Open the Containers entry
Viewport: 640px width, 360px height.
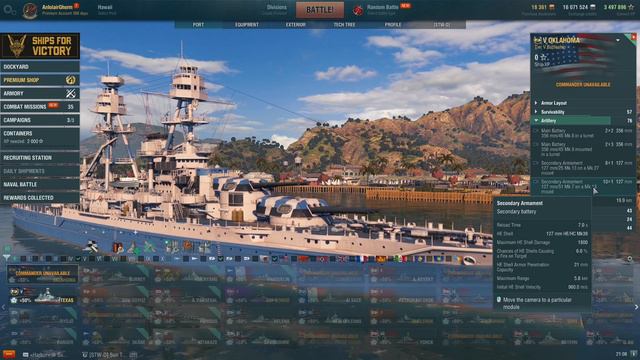pos(40,138)
